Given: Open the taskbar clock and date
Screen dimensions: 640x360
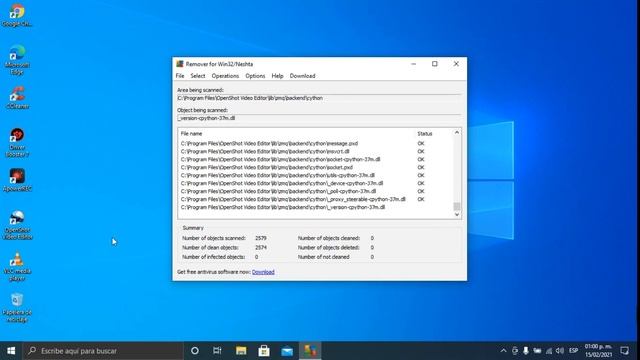Looking at the screenshot, I should tap(598, 351).
